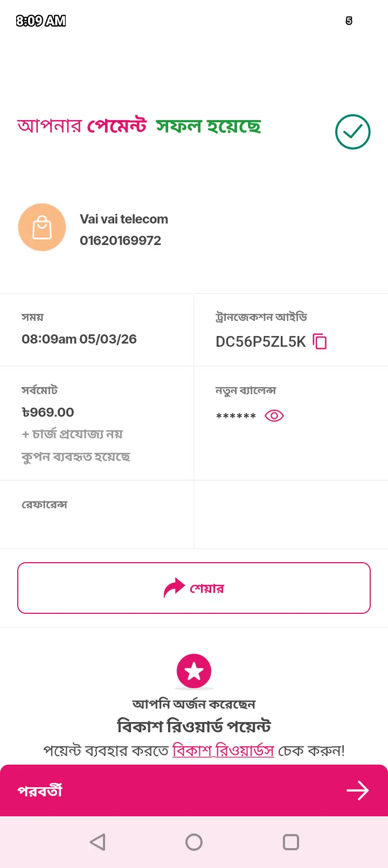This screenshot has height=868, width=388.
Task: Tap the বিকাশ রিওয়ার্ড পয়েন্ট heading
Action: tap(194, 726)
